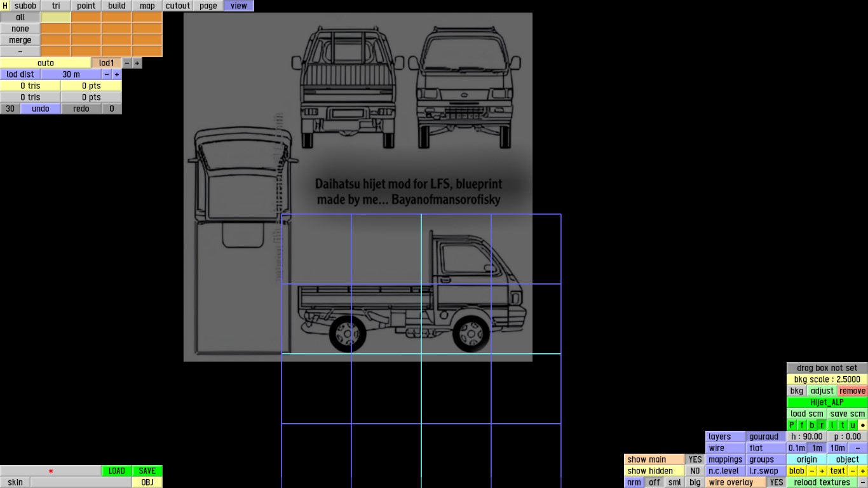Click reload textures button
The width and height of the screenshot is (868, 488).
tap(822, 482)
